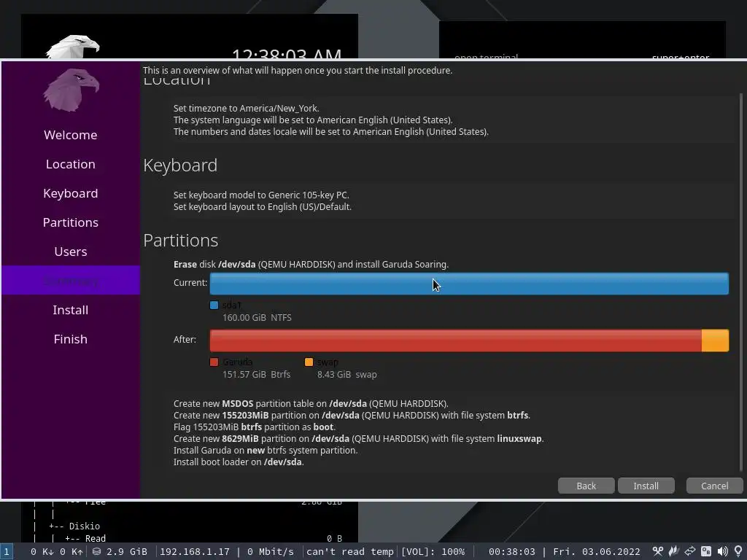
Task: Select Welcome step in sidebar
Action: [x=71, y=135]
